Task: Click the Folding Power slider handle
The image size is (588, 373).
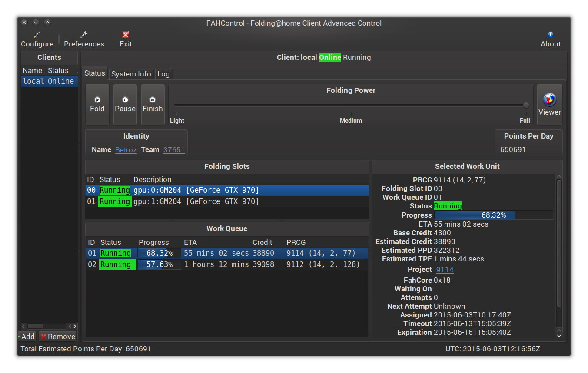Action: pyautogui.click(x=526, y=105)
